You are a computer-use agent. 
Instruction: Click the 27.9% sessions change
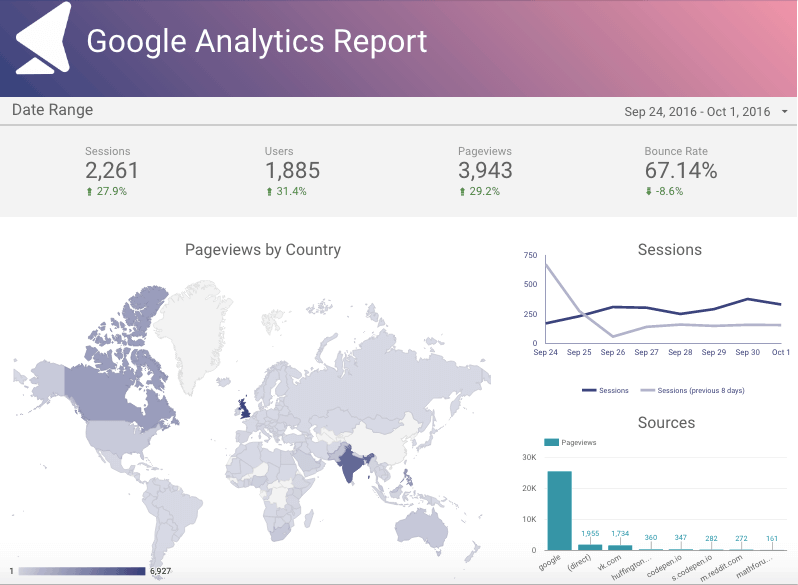point(111,191)
